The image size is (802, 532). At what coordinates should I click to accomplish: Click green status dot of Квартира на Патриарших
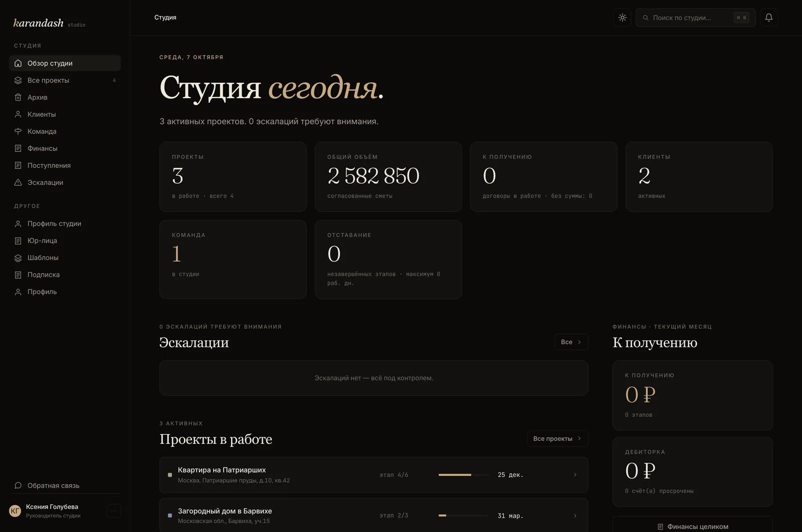click(170, 474)
